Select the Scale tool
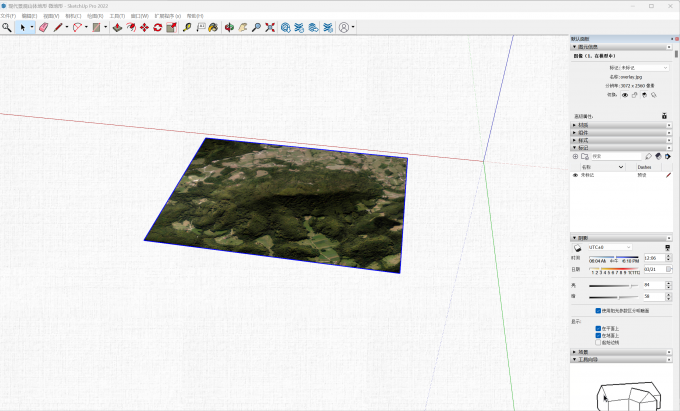 (171, 27)
